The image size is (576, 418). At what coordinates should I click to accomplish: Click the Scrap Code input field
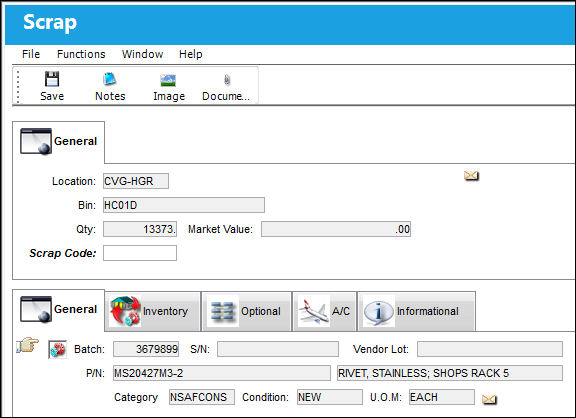140,253
